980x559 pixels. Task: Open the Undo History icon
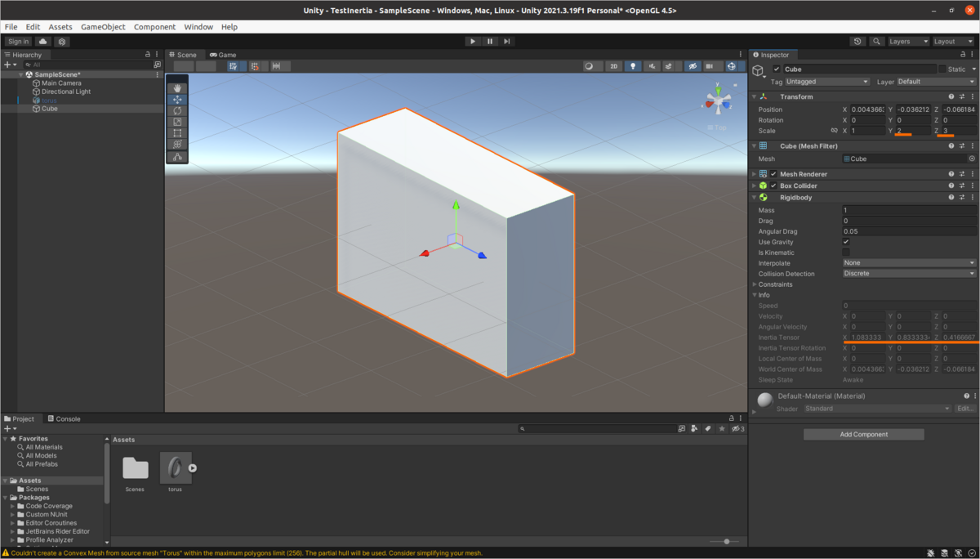[857, 41]
